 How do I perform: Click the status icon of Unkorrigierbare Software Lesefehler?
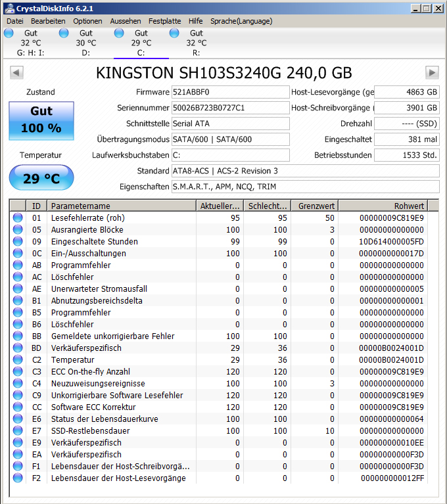[x=18, y=395]
